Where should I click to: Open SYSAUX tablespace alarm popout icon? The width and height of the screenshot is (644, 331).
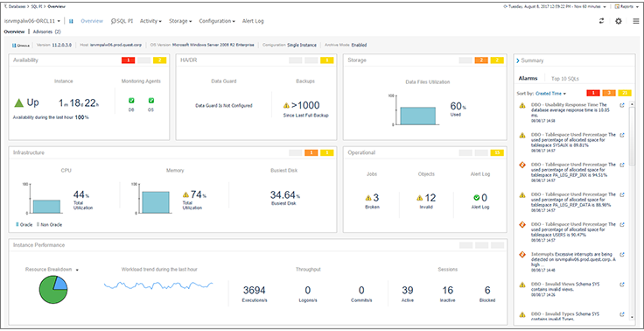pyautogui.click(x=622, y=135)
